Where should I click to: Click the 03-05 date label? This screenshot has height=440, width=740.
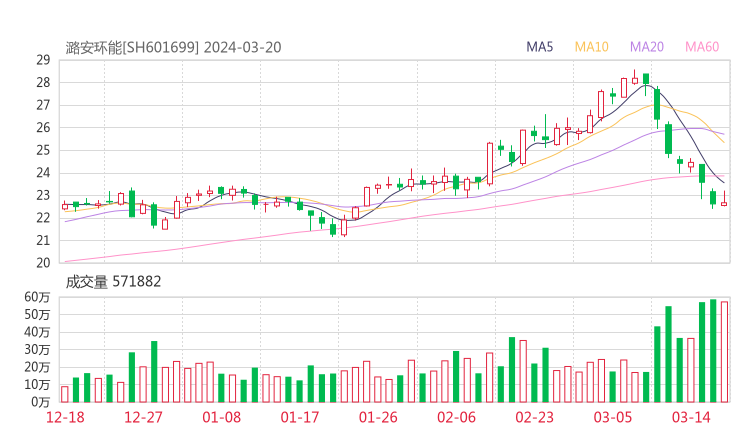[613, 417]
